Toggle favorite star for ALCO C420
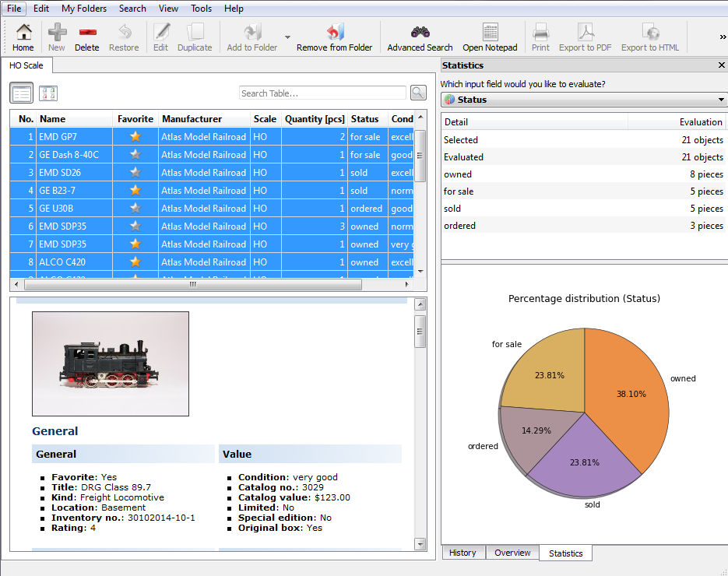 point(135,262)
